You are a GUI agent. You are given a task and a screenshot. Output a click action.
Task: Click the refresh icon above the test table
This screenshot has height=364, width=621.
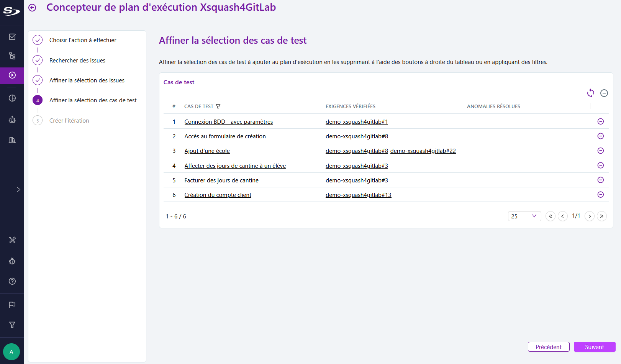(590, 93)
